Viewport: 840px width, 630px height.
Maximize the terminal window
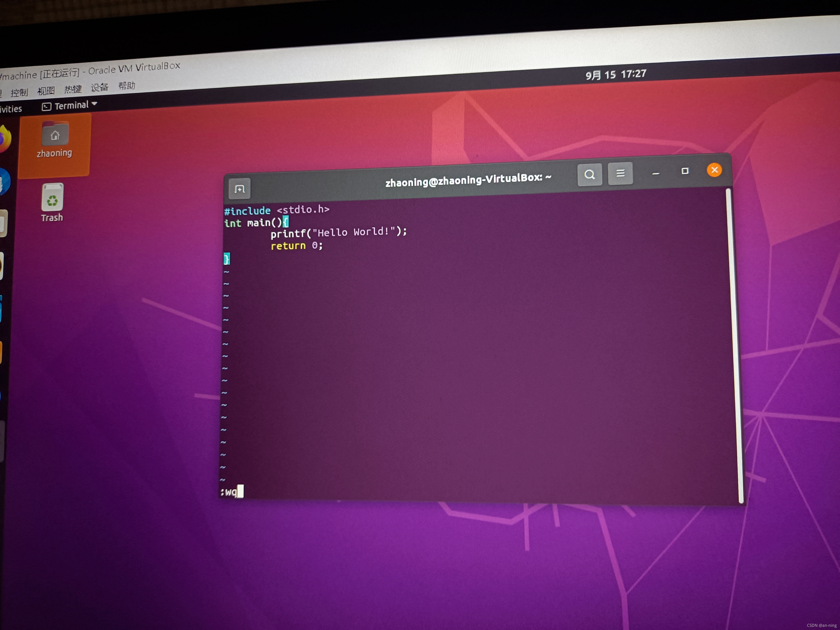[685, 171]
